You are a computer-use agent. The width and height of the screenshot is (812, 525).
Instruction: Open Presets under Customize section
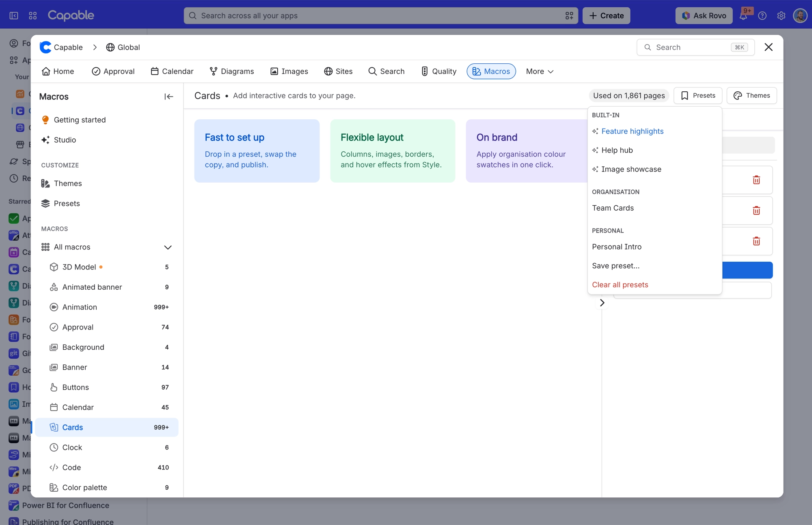point(106,203)
